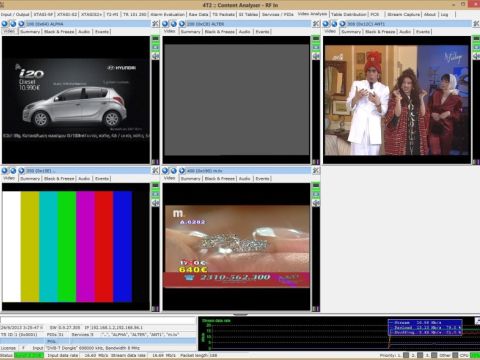Click the "DVB-T Dongle" input description text
This screenshot has width=480, height=360.
93,348
